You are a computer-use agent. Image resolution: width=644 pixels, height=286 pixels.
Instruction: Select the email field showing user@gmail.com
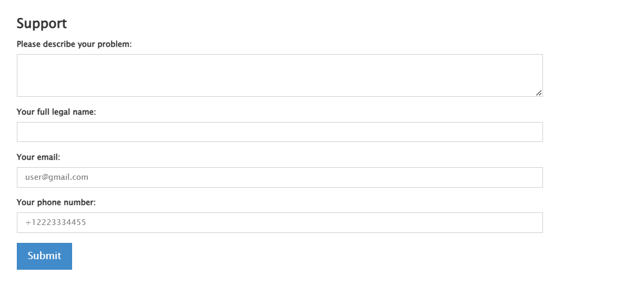(280, 177)
